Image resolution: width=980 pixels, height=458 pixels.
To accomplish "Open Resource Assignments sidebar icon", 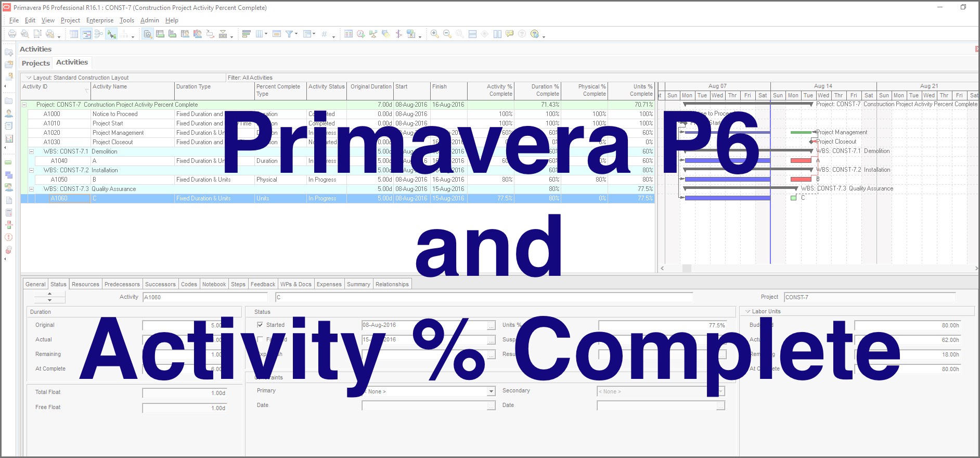I will (x=9, y=187).
